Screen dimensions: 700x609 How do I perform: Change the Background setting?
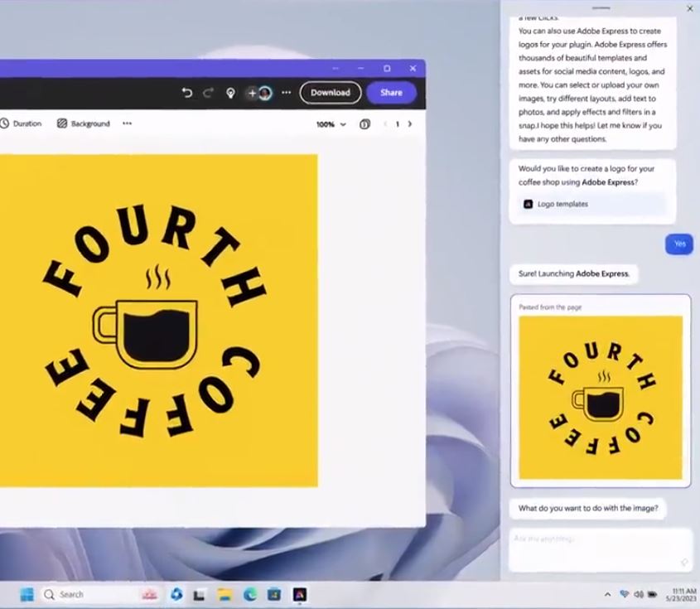[84, 123]
